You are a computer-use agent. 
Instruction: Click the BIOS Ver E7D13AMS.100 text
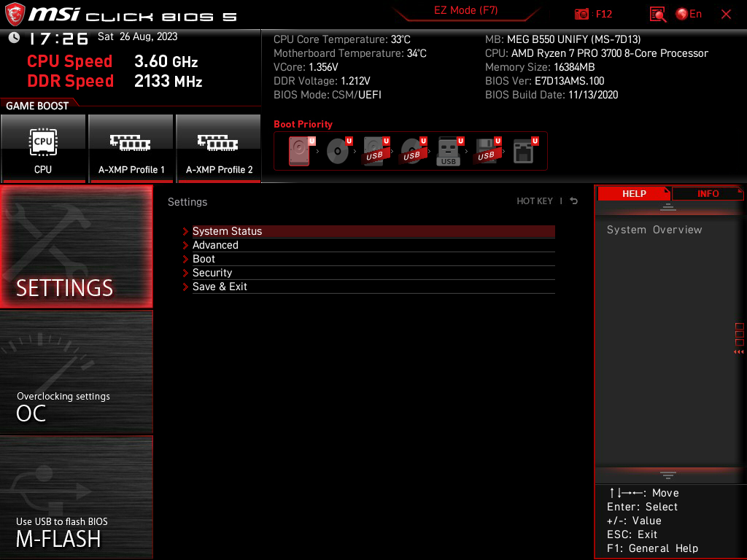pos(544,81)
